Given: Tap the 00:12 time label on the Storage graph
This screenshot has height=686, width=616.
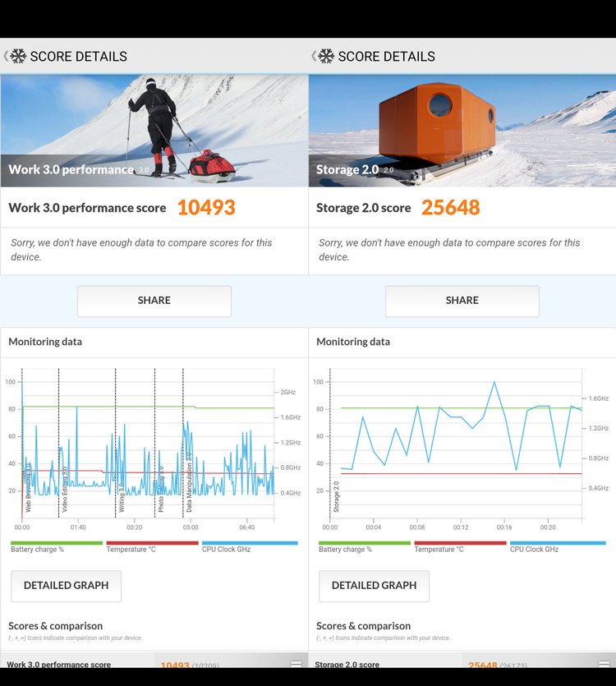Looking at the screenshot, I should point(461,527).
